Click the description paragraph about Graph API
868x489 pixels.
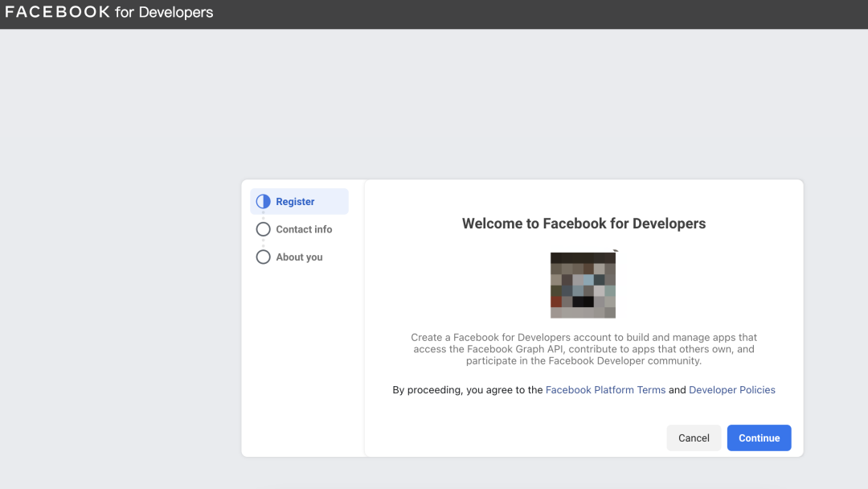pos(583,349)
